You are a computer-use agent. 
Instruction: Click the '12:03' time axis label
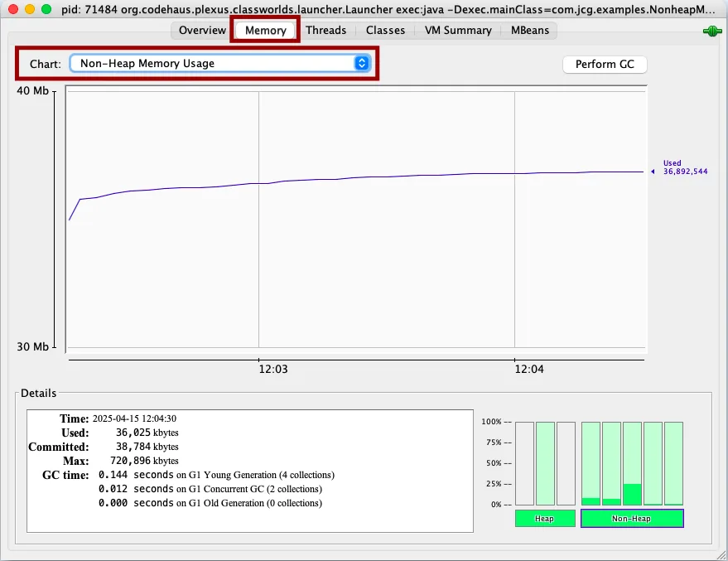point(273,370)
